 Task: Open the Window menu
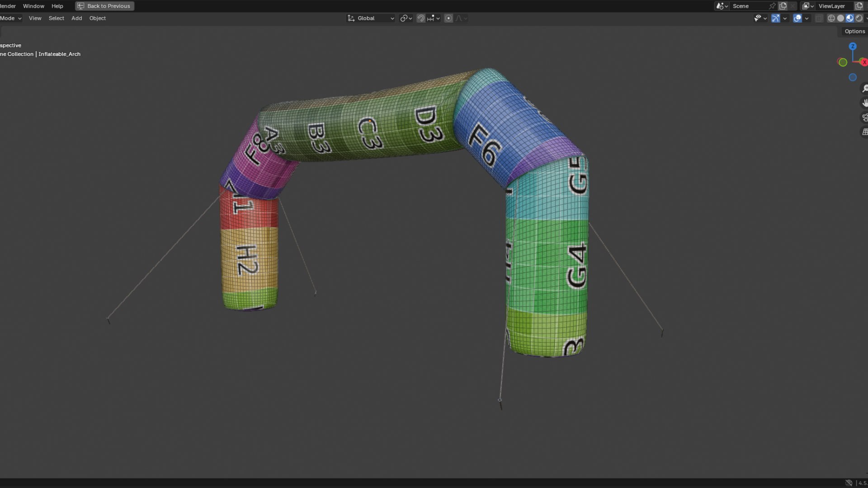point(33,6)
